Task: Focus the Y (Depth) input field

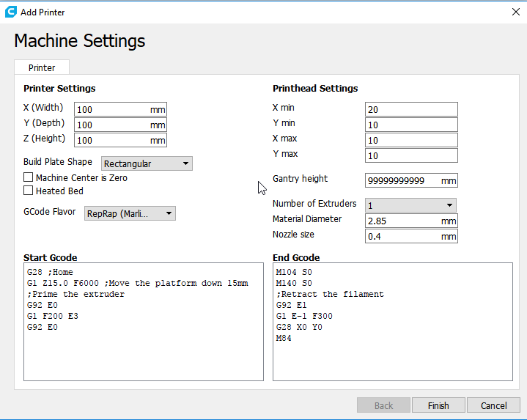Action: click(110, 125)
